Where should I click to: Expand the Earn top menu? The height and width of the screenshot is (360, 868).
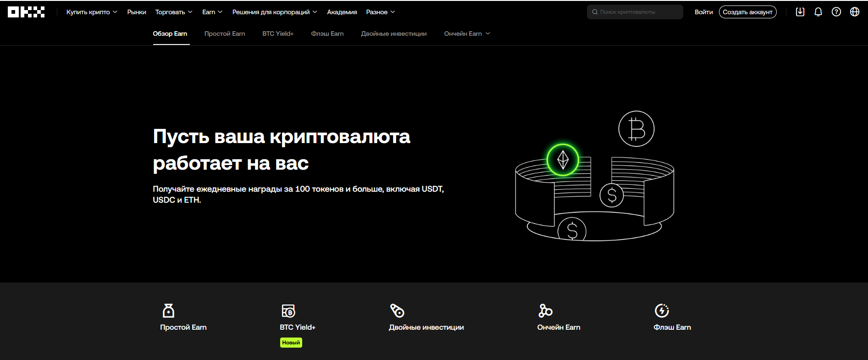pos(212,12)
